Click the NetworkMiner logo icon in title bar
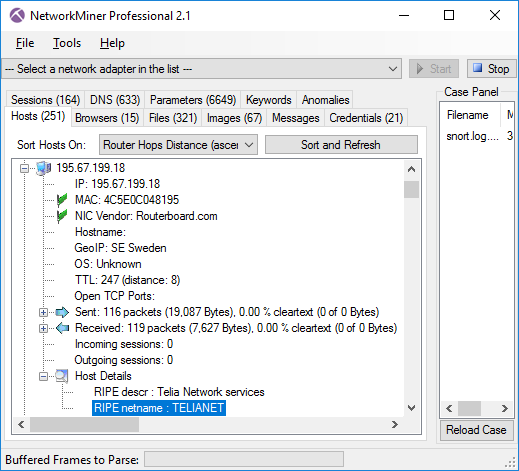Screen dimensions: 519x471 pyautogui.click(x=17, y=16)
